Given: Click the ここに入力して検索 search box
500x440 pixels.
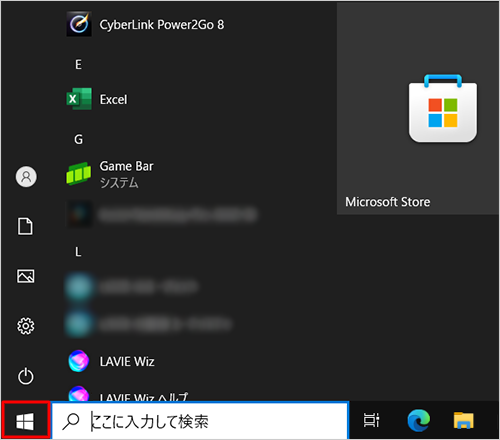Looking at the screenshot, I should pos(200,421).
